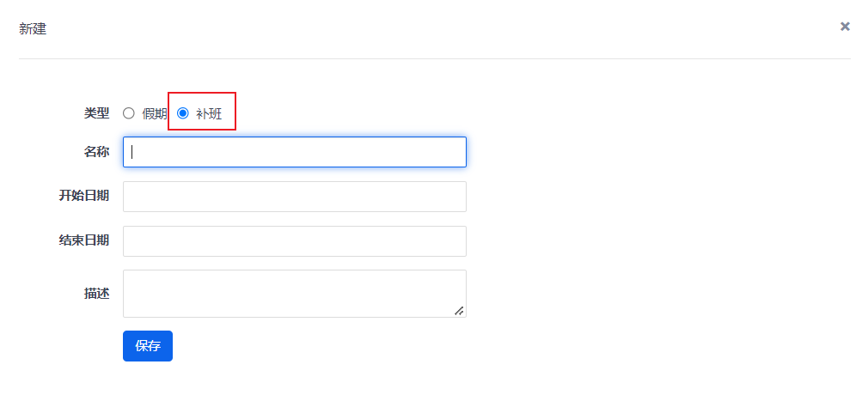Click the divider line under the header
Screen dimensions: 868x407
click(434, 58)
